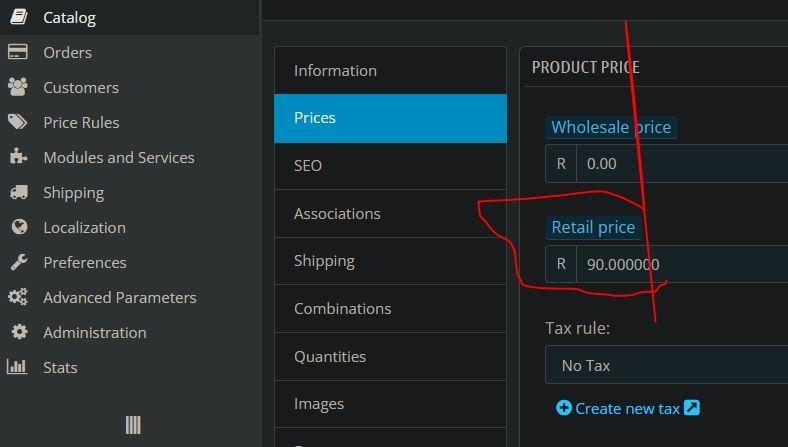Click the Administration gear icon
The width and height of the screenshot is (788, 447).
coord(20,332)
